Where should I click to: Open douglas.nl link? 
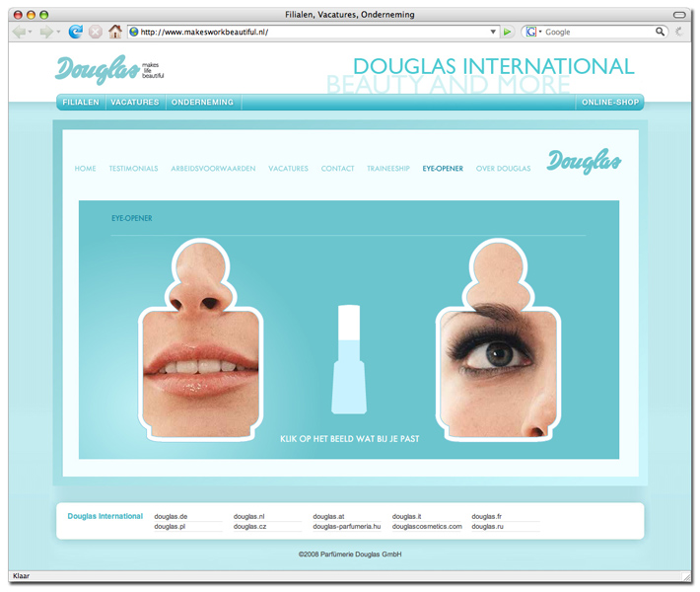click(x=249, y=516)
